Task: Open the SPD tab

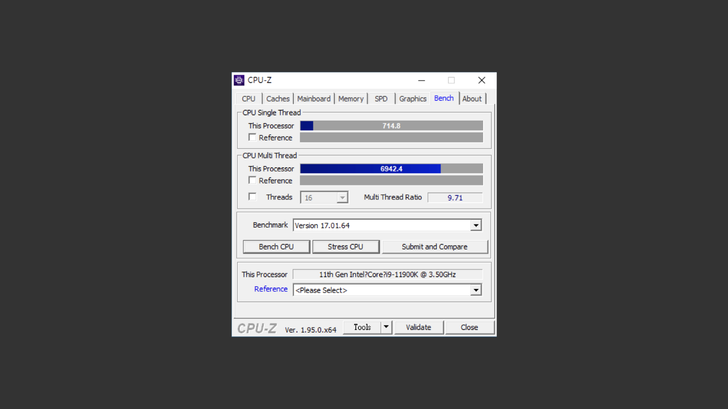Action: point(381,99)
